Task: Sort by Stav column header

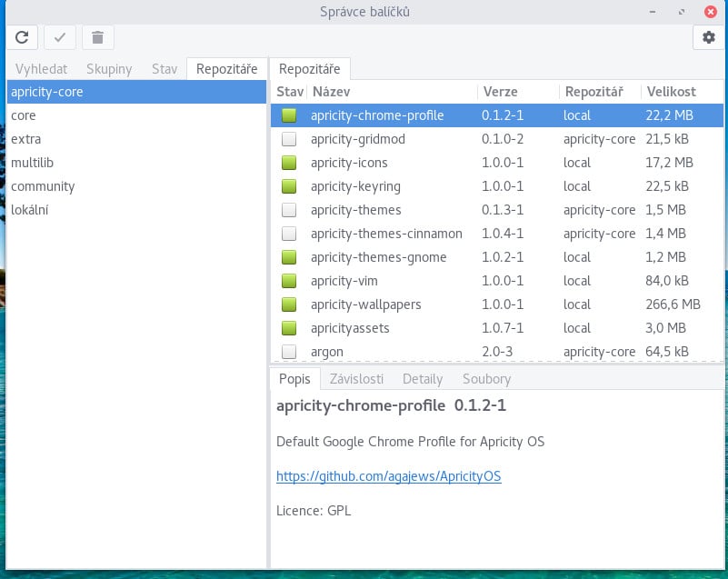Action: [x=289, y=92]
